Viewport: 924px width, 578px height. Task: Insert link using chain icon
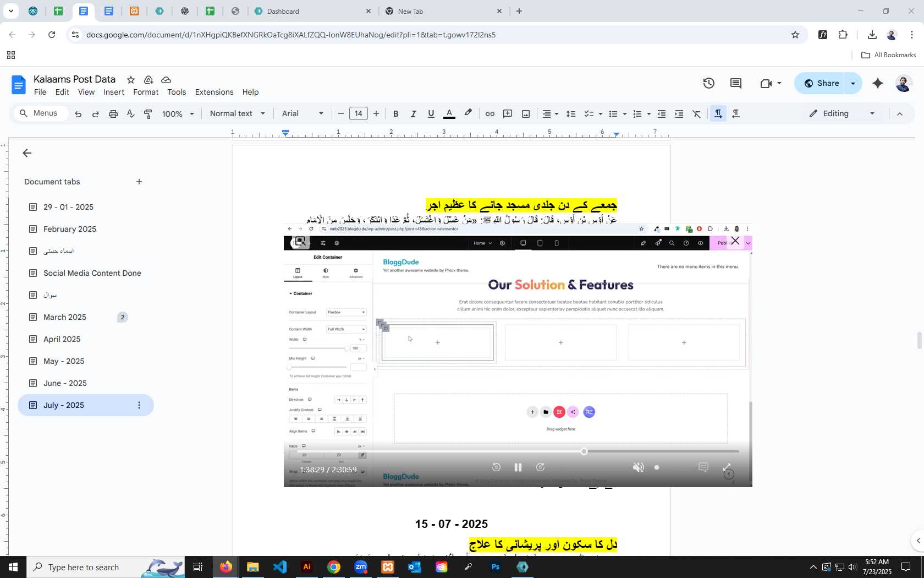tap(490, 114)
